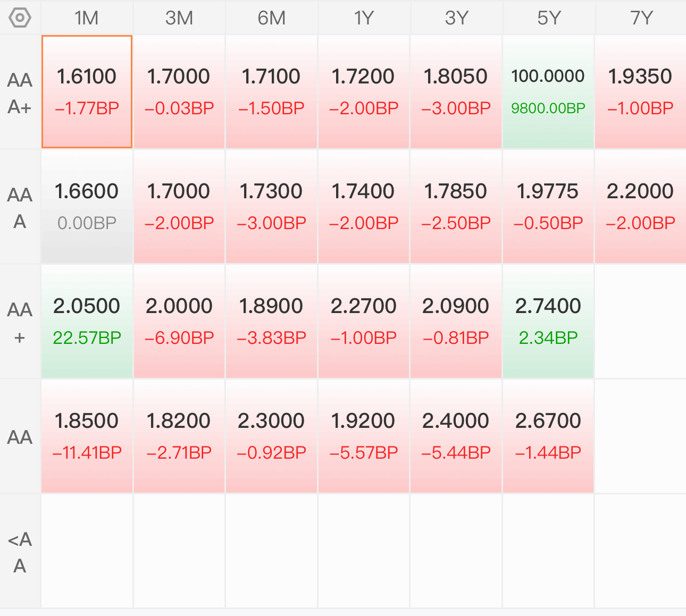Click AA 1M cell with -11.41BP

point(87,436)
